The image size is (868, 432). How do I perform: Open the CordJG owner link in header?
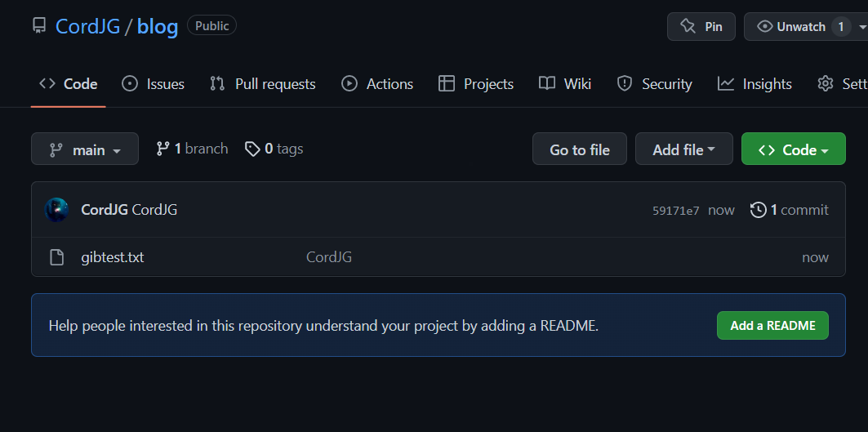[87, 27]
